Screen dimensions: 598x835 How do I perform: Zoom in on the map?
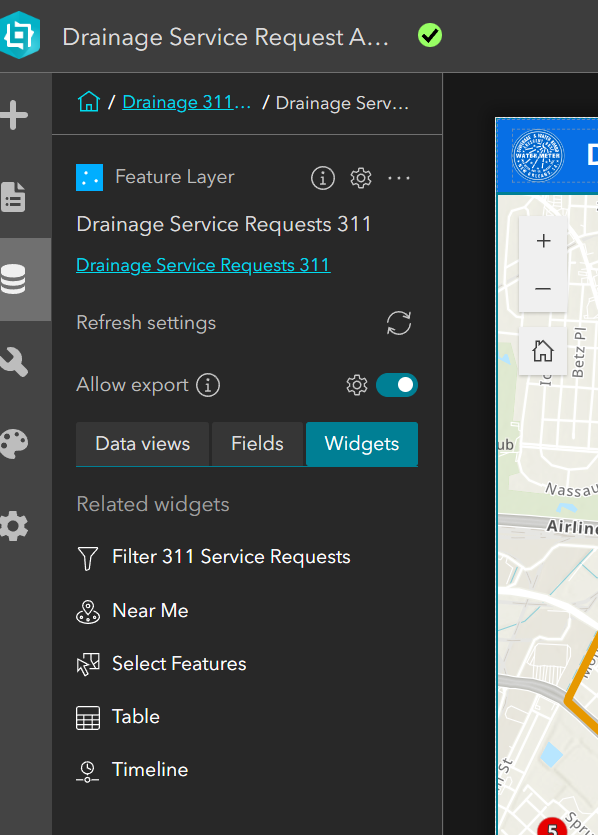tap(543, 241)
